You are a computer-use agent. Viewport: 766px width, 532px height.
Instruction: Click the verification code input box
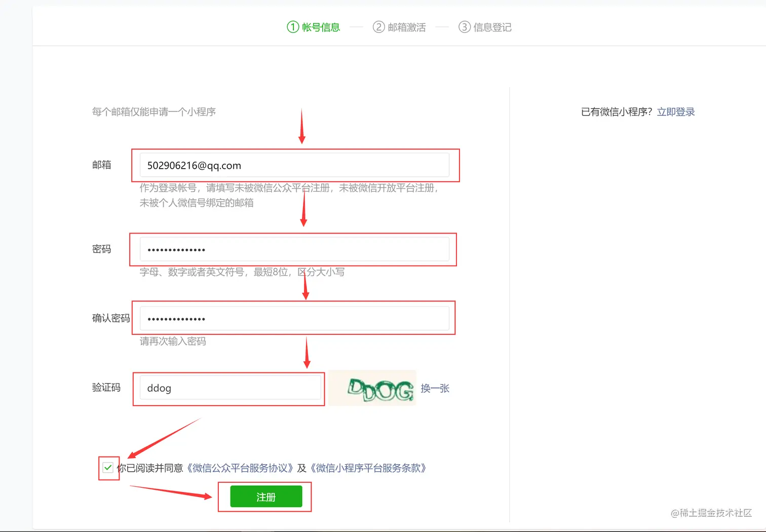coord(230,388)
